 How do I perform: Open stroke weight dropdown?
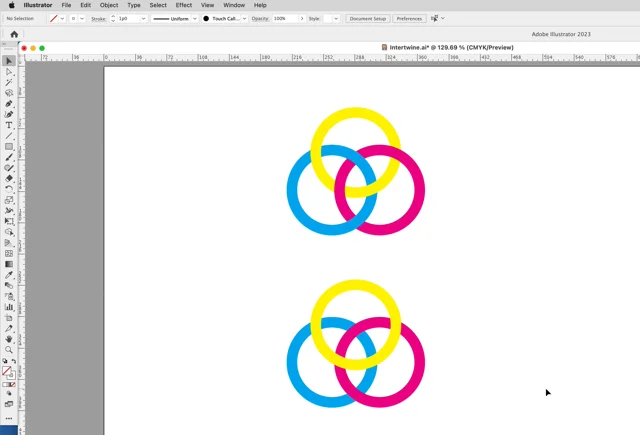pyautogui.click(x=143, y=19)
